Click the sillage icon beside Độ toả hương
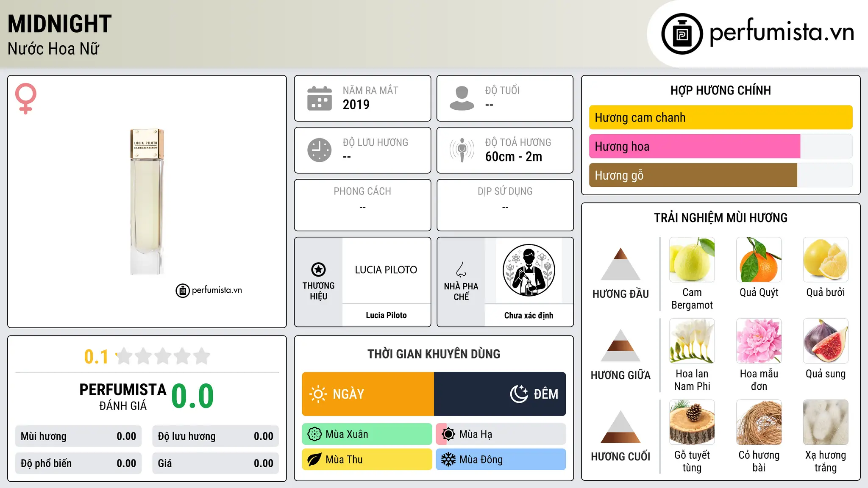Viewport: 868px width, 488px height. pyautogui.click(x=462, y=150)
